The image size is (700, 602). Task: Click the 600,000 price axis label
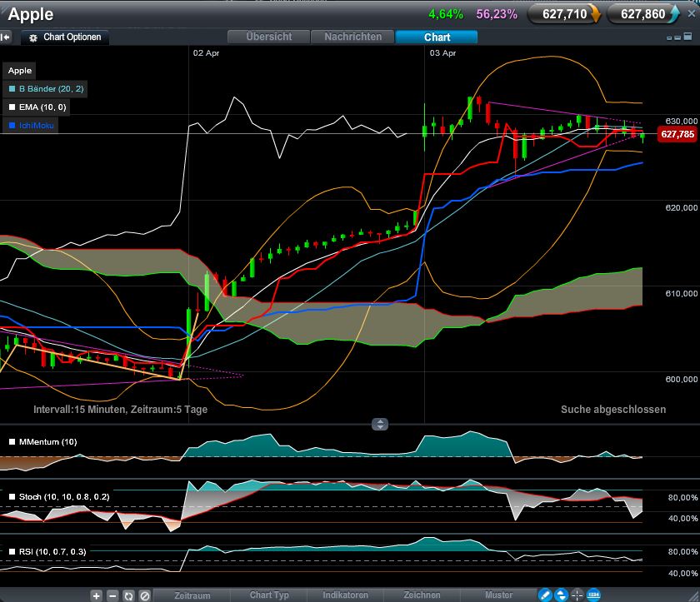(x=682, y=380)
